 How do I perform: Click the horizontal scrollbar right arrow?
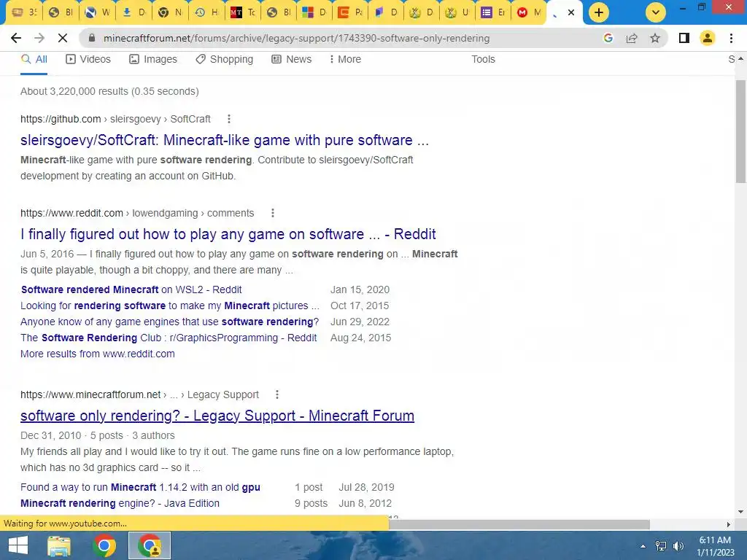pos(729,524)
